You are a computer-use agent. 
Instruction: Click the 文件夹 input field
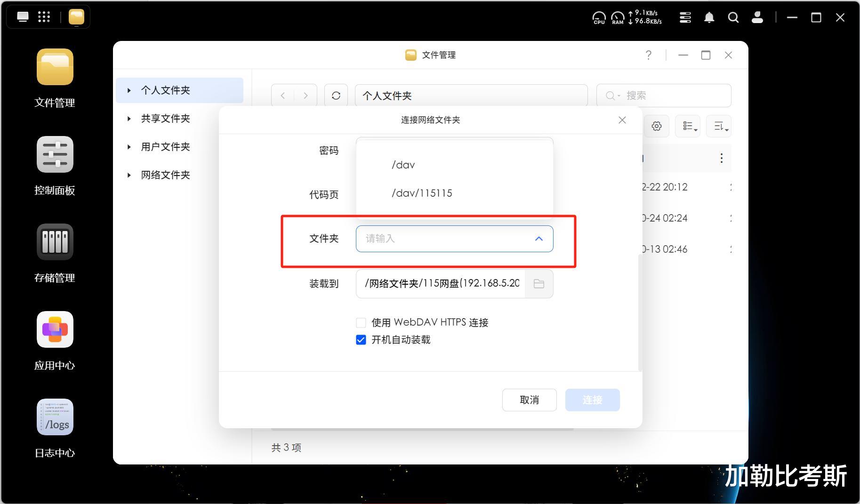coord(455,239)
